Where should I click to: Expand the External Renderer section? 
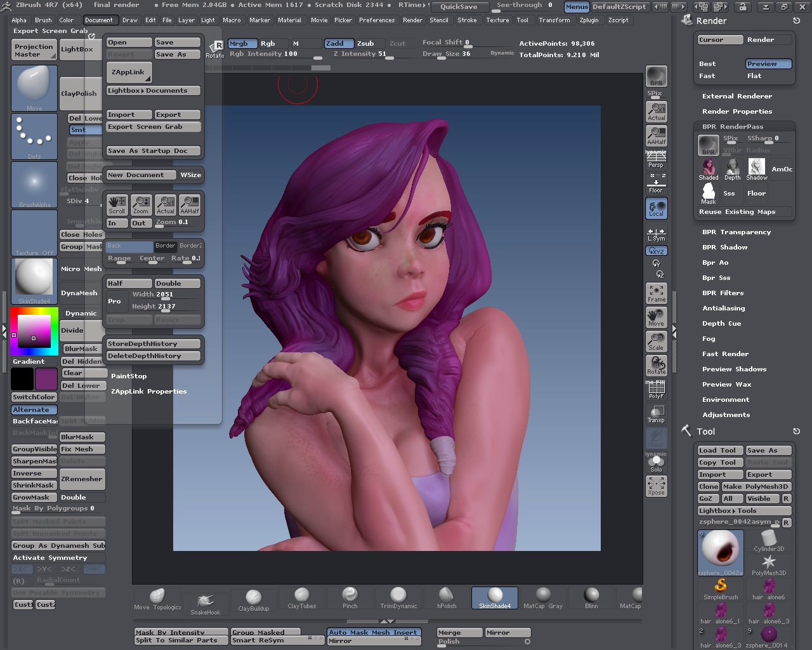[x=737, y=96]
